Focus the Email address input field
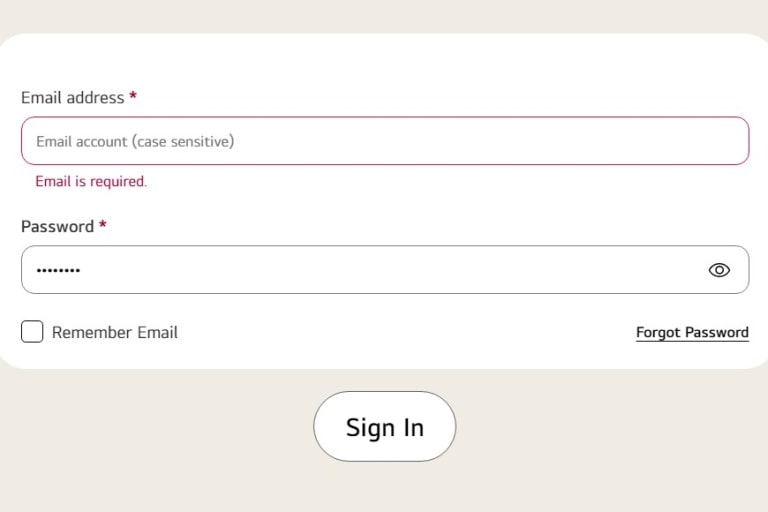 pyautogui.click(x=385, y=141)
